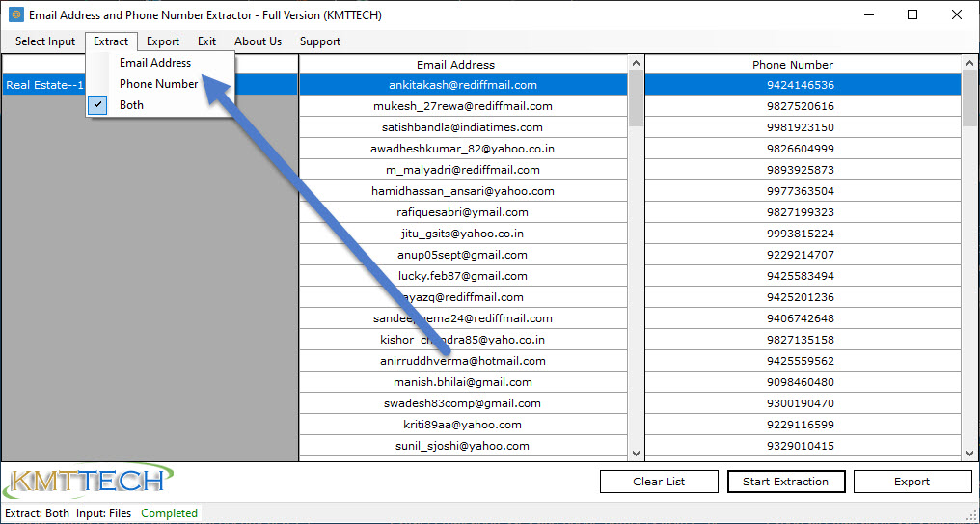Click the Export button at bottom
This screenshot has width=980, height=524.
pos(912,482)
